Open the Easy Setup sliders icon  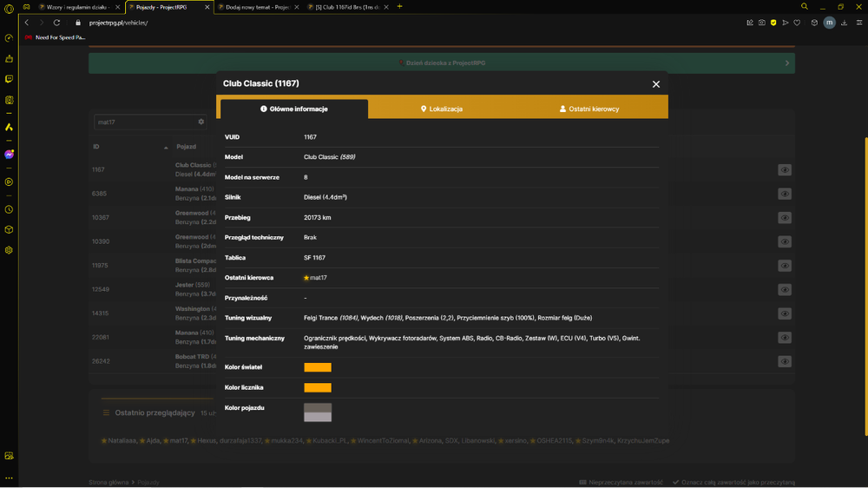tap(859, 23)
